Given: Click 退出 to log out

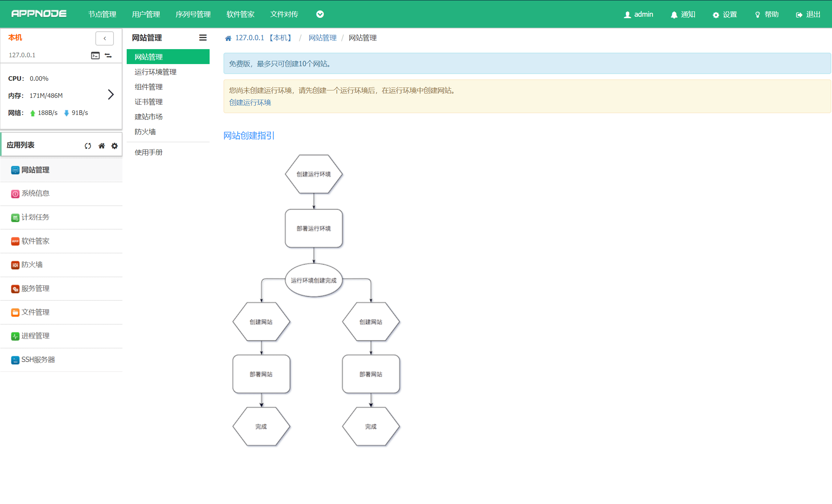Looking at the screenshot, I should point(808,14).
